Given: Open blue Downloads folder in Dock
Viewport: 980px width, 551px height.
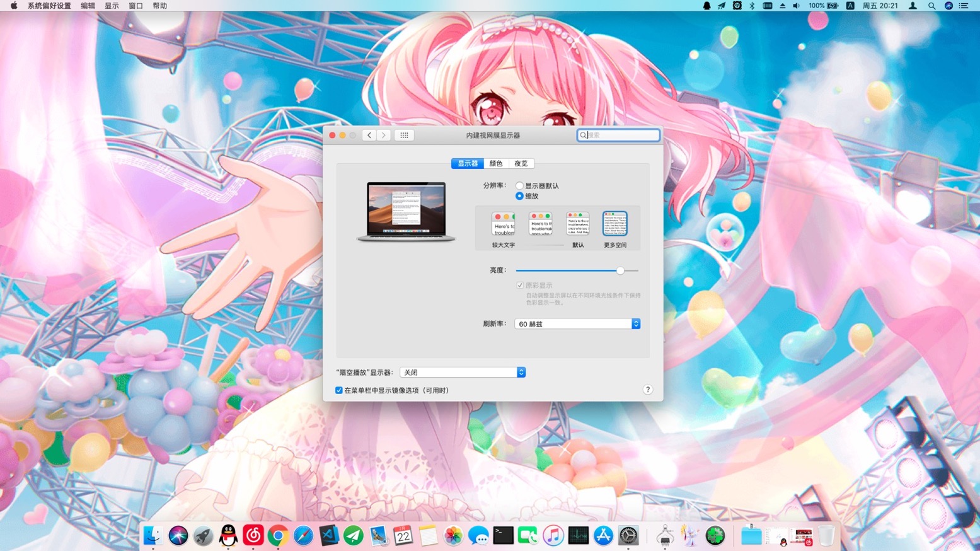Looking at the screenshot, I should pos(751,536).
